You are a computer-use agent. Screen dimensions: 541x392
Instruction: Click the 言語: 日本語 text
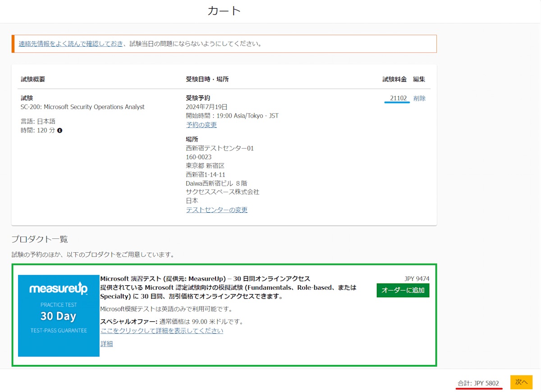38,121
